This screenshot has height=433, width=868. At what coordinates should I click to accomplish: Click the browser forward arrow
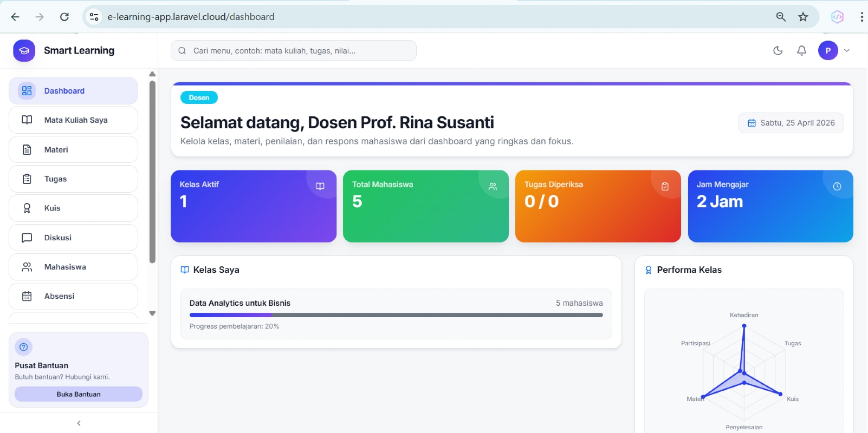point(40,17)
